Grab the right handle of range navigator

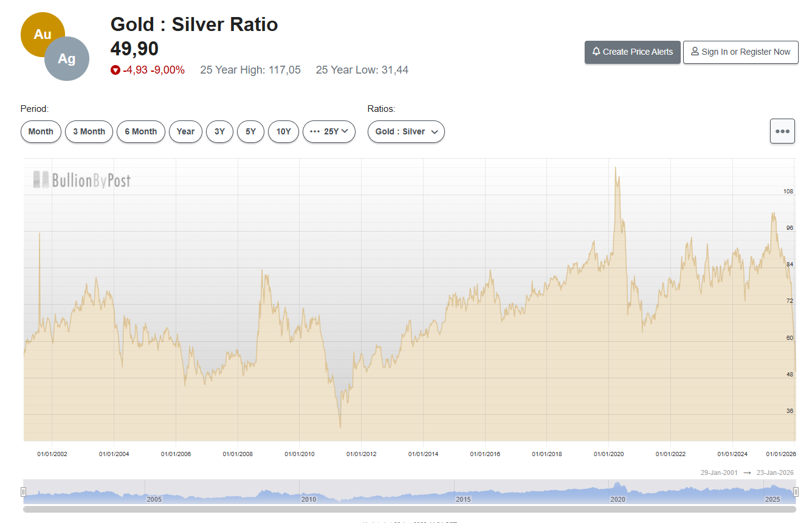tap(795, 491)
